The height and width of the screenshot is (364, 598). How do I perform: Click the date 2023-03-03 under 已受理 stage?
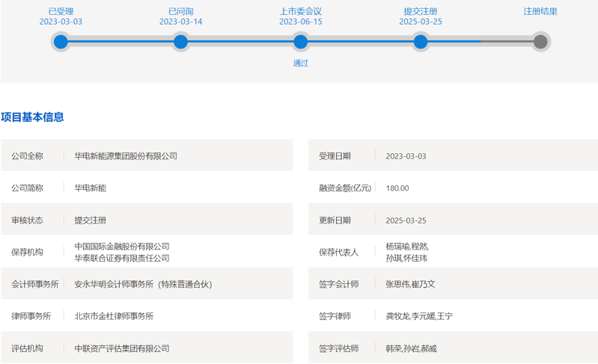point(61,22)
